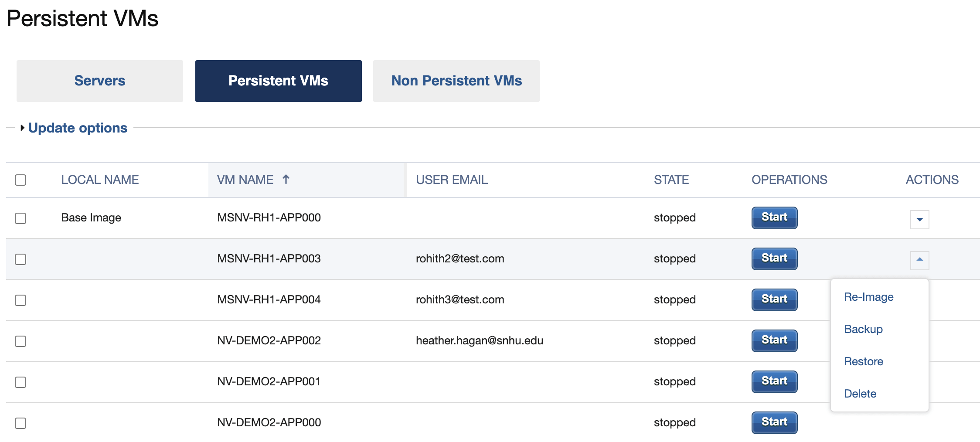Click the VM NAME sort ascending arrow
Screen dimensions: 980x442
tap(286, 179)
